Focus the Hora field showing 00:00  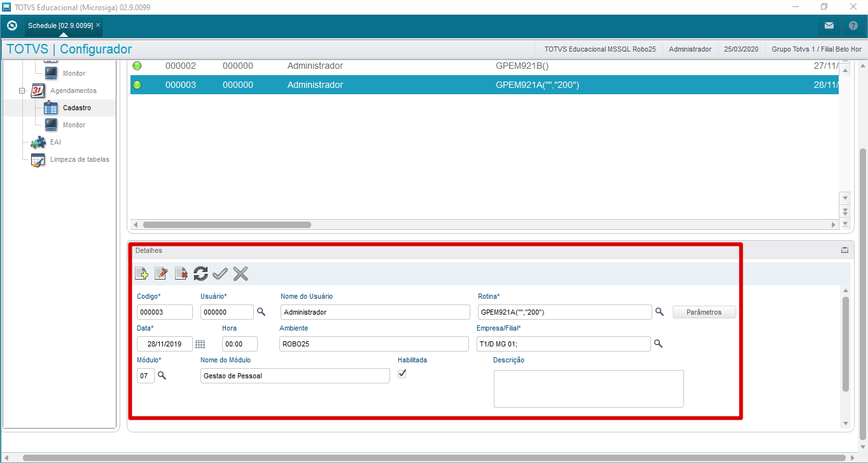point(239,344)
